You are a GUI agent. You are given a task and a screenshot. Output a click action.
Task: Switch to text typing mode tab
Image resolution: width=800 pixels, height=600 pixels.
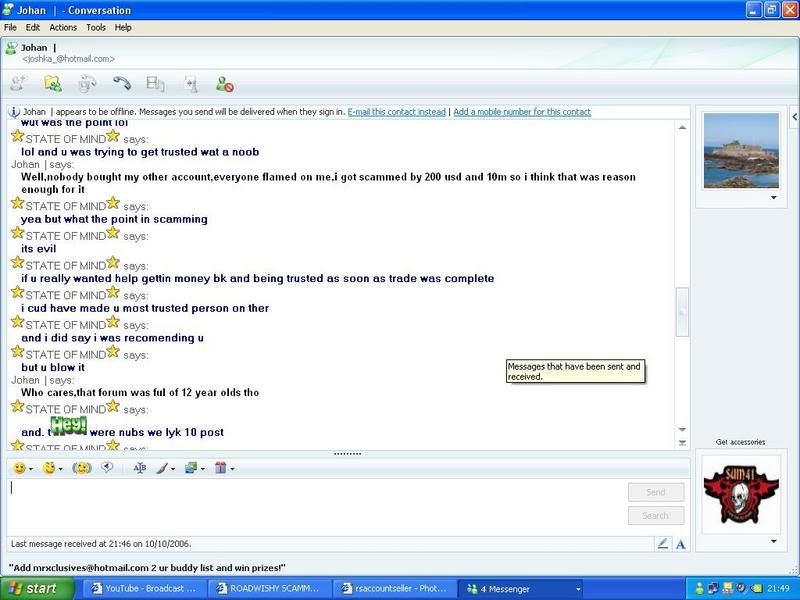click(x=680, y=544)
